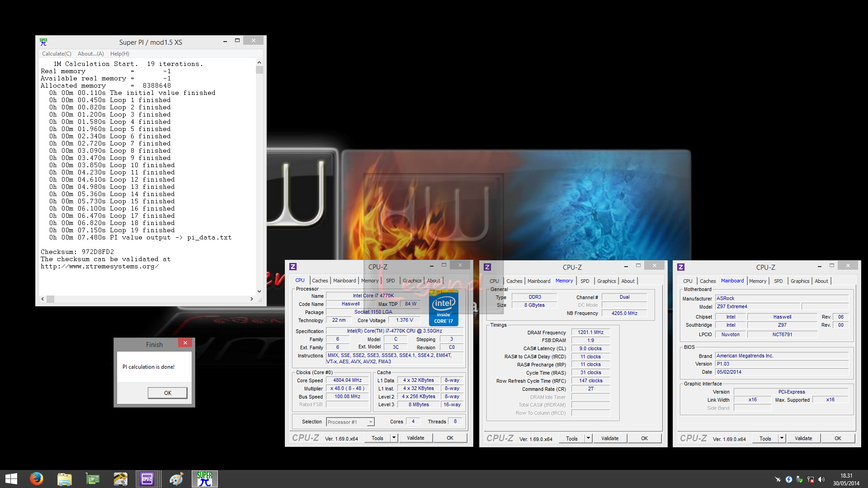Open the volume speaker tray icon
The width and height of the screenshot is (868, 488).
(x=821, y=479)
